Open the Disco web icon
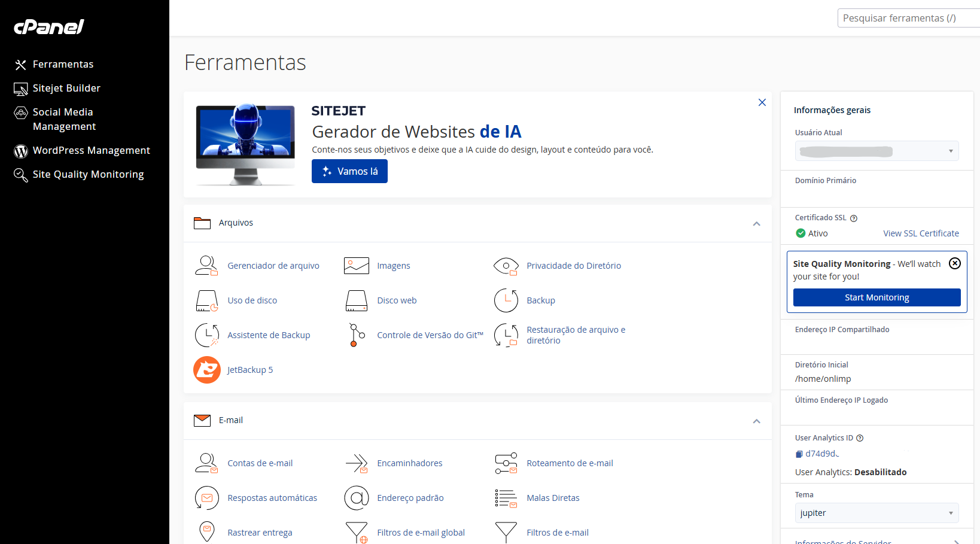Screen dimensions: 980x544 point(356,300)
